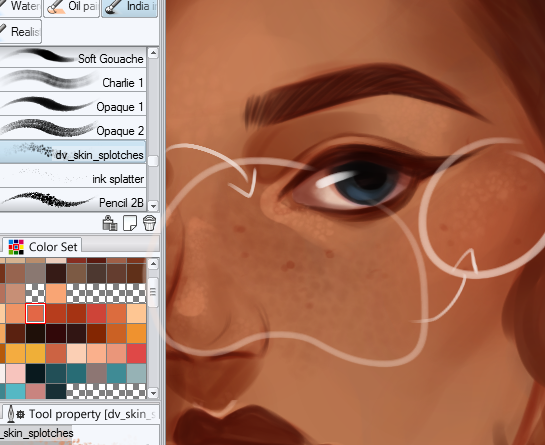Choose the Opaque 2 brush
Image resolution: width=545 pixels, height=445 pixels.
pyautogui.click(x=73, y=130)
